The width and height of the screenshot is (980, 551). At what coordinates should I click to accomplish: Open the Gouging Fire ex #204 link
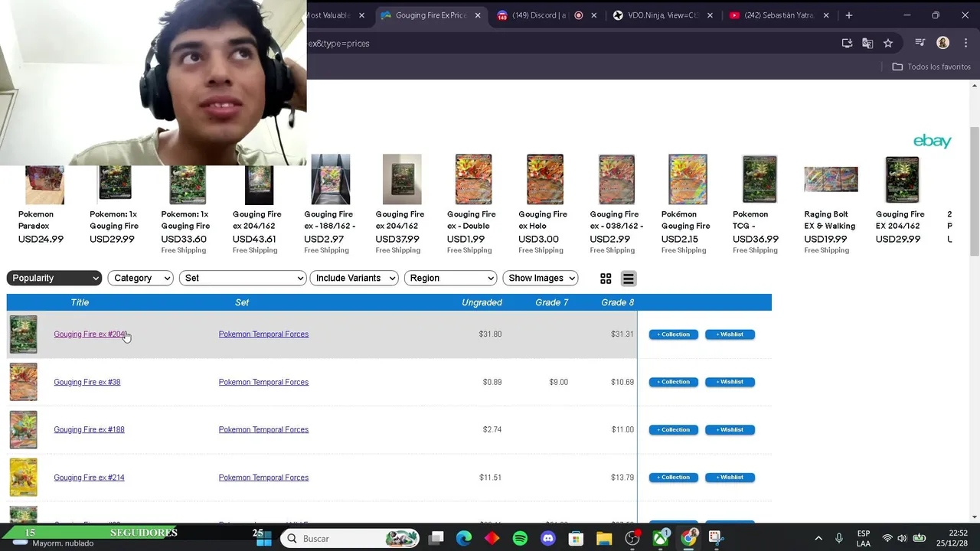[x=90, y=334]
